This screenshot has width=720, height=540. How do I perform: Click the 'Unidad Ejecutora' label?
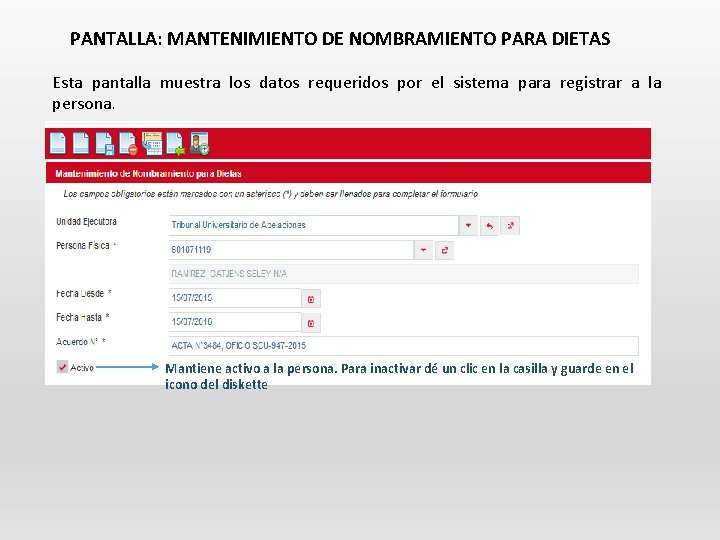[x=86, y=222]
